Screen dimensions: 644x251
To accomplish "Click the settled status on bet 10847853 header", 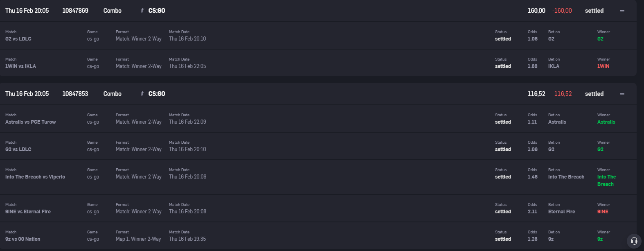I will pyautogui.click(x=594, y=94).
